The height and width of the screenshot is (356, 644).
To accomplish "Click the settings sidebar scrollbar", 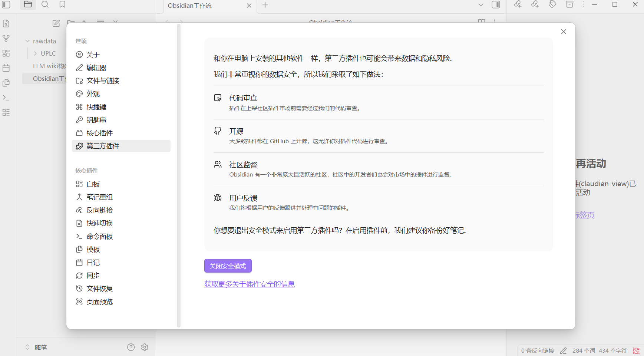I will 179,175.
